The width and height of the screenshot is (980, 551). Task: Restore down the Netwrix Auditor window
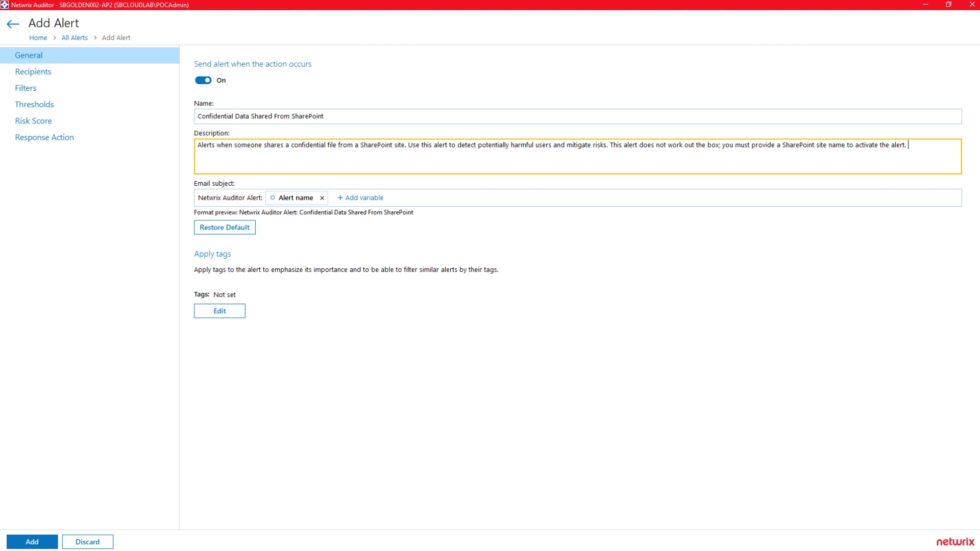(949, 5)
